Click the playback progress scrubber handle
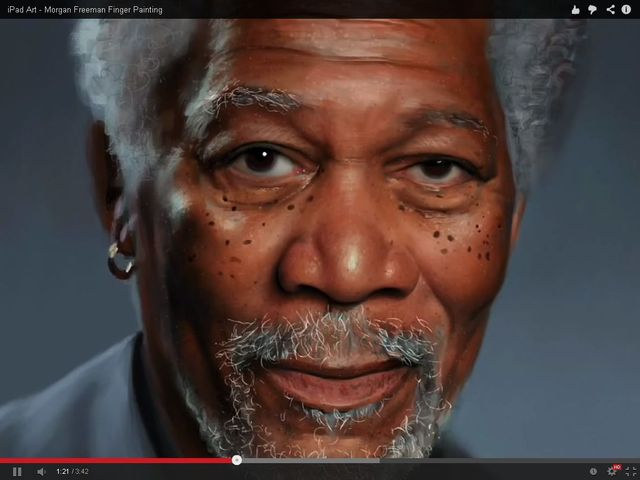 click(x=237, y=460)
